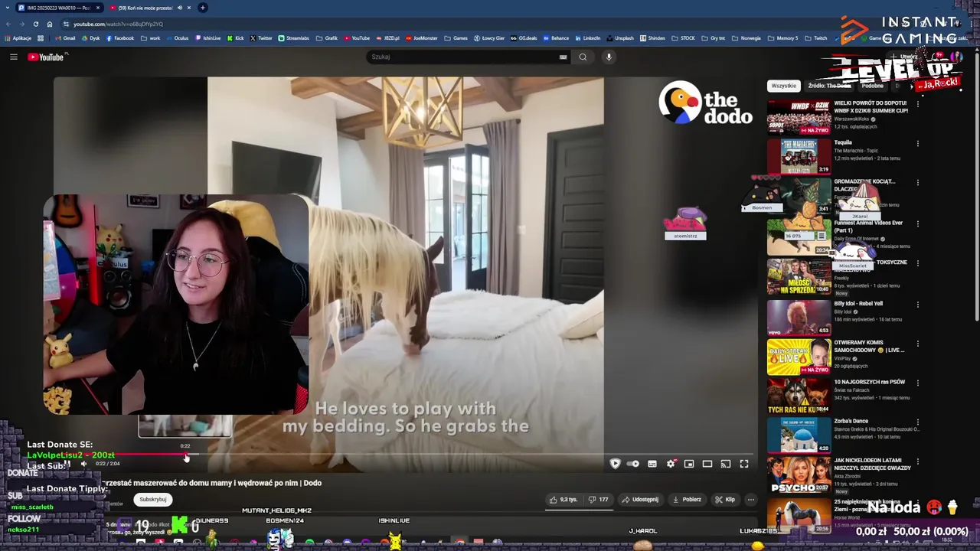The image size is (980, 551).
Task: Open options menu for Tequila video
Action: pos(918,143)
